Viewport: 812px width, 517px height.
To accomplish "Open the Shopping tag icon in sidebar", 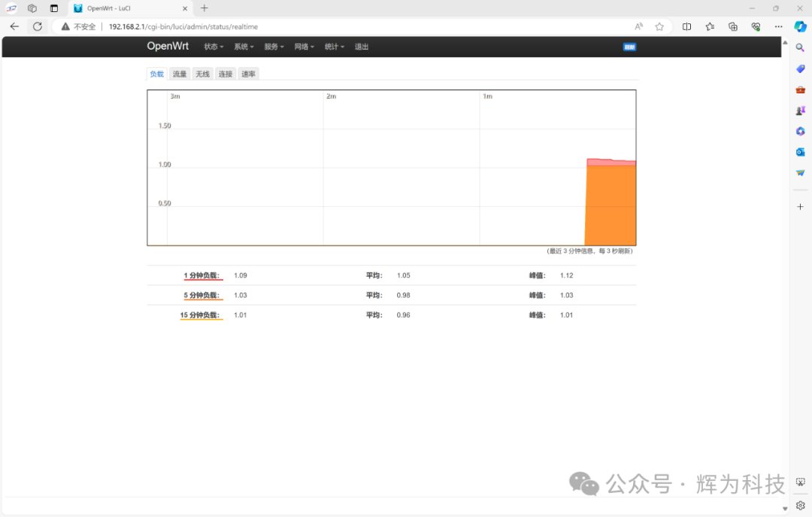I will (800, 68).
